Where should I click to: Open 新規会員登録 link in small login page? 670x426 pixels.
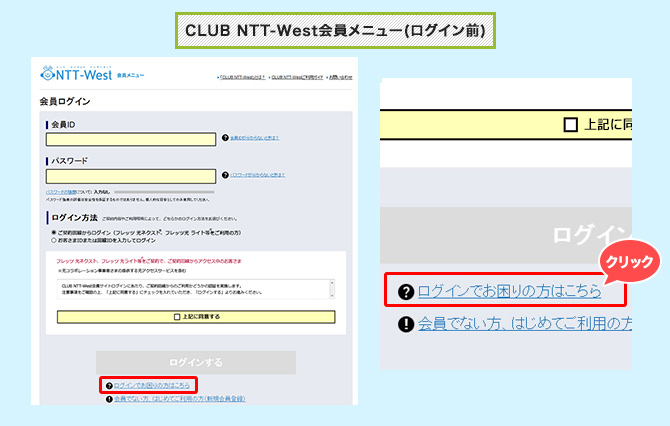(179, 399)
